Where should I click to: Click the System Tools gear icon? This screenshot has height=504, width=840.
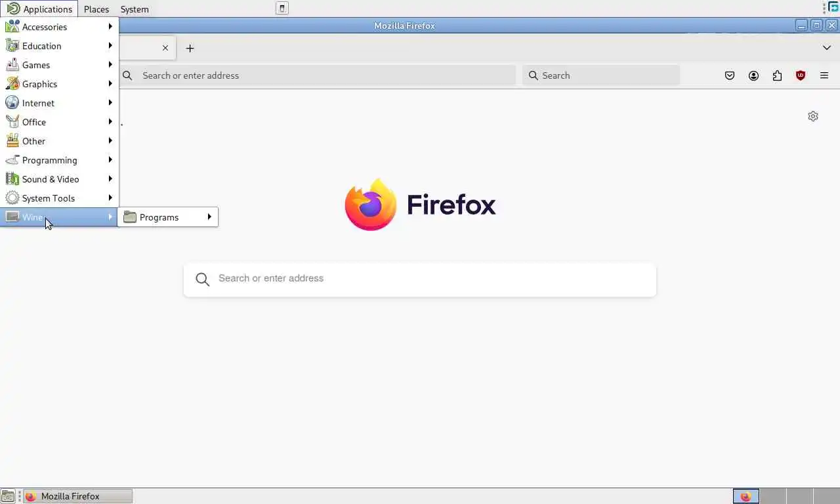[12, 198]
